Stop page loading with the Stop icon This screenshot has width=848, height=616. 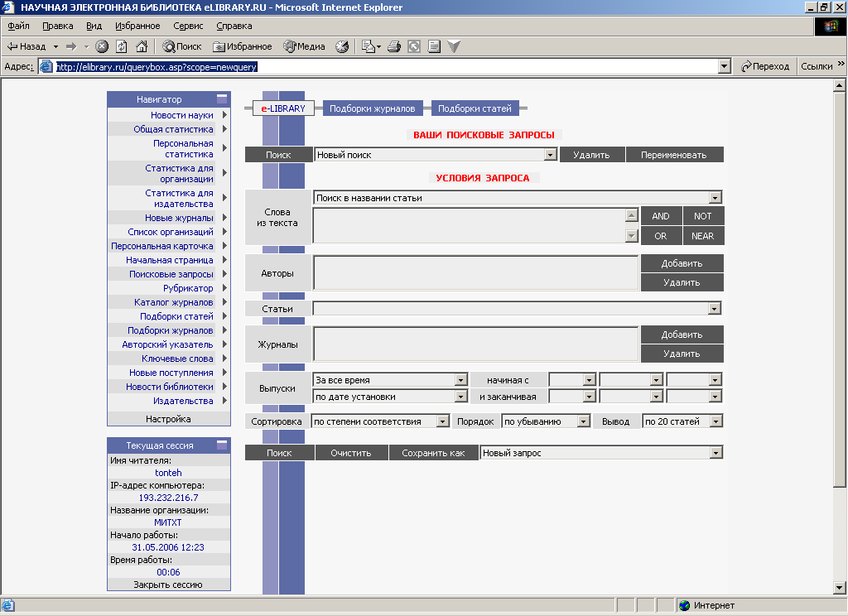pyautogui.click(x=102, y=46)
